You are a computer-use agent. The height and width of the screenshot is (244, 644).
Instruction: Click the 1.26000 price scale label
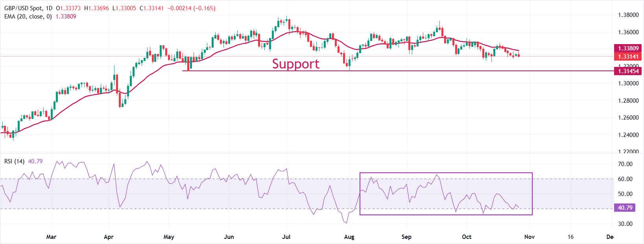click(628, 118)
